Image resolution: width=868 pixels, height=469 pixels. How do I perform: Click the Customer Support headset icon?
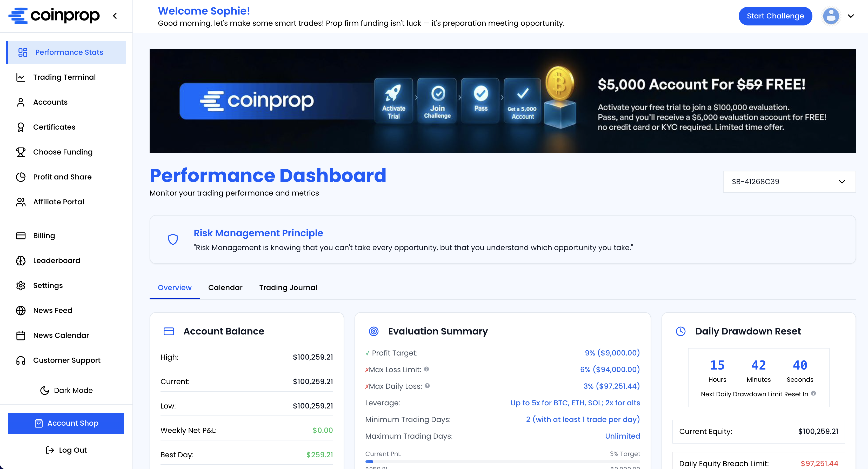coord(21,360)
